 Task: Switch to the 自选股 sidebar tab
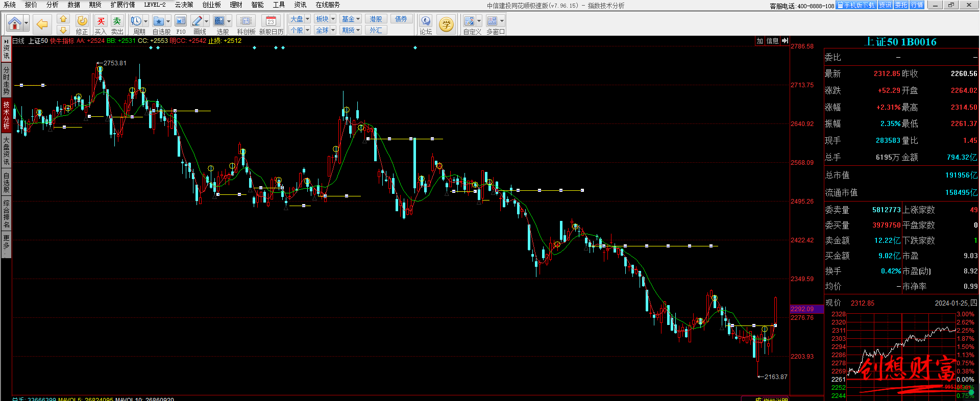coord(6,183)
